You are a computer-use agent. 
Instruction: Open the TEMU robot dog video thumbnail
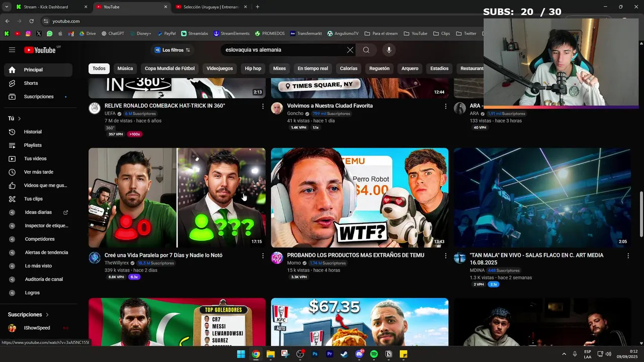pos(360,198)
